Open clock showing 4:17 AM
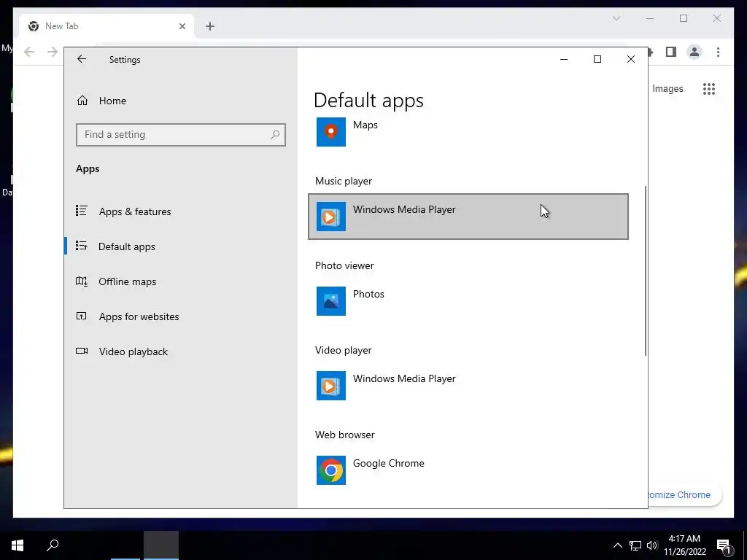 tap(684, 545)
